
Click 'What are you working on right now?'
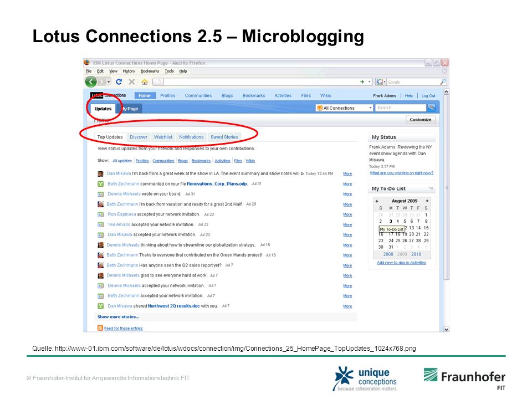[x=401, y=173]
